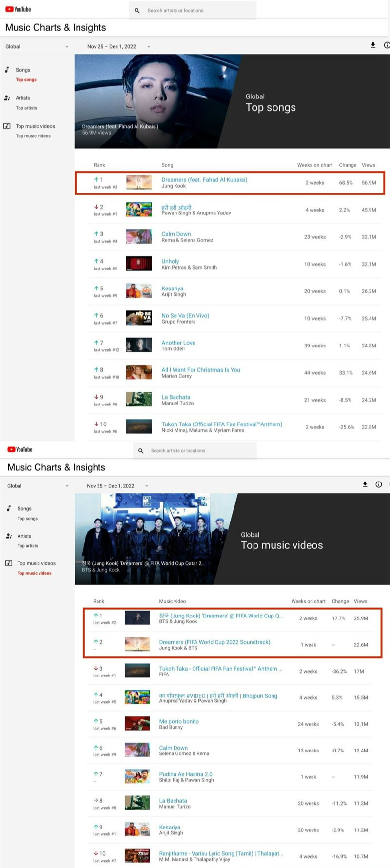Click Artists icon in Top songs page sidebar

7,98
